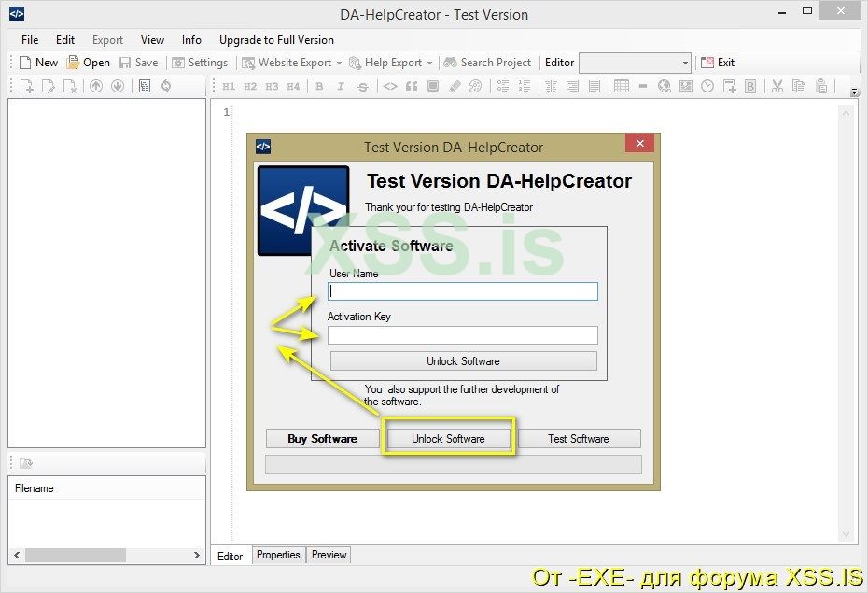This screenshot has width=868, height=593.
Task: Insert heading H1
Action: [229, 86]
